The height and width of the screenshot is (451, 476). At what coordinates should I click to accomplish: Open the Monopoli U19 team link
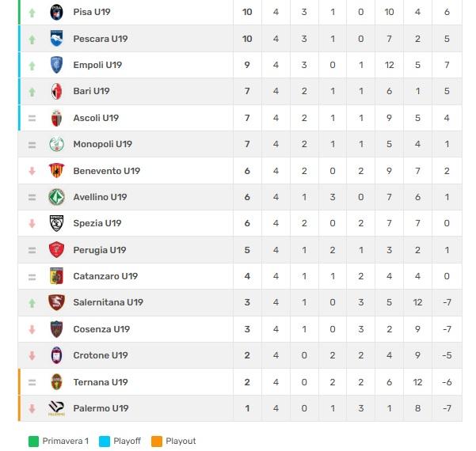102,144
